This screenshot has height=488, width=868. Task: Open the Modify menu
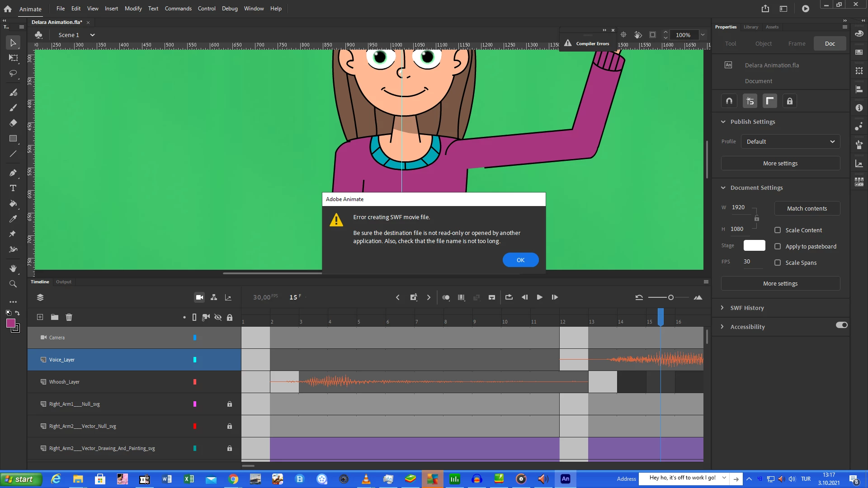coord(133,9)
